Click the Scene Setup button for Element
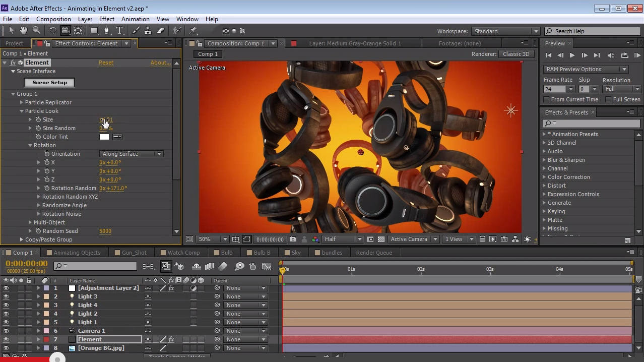644x362 pixels. point(49,82)
